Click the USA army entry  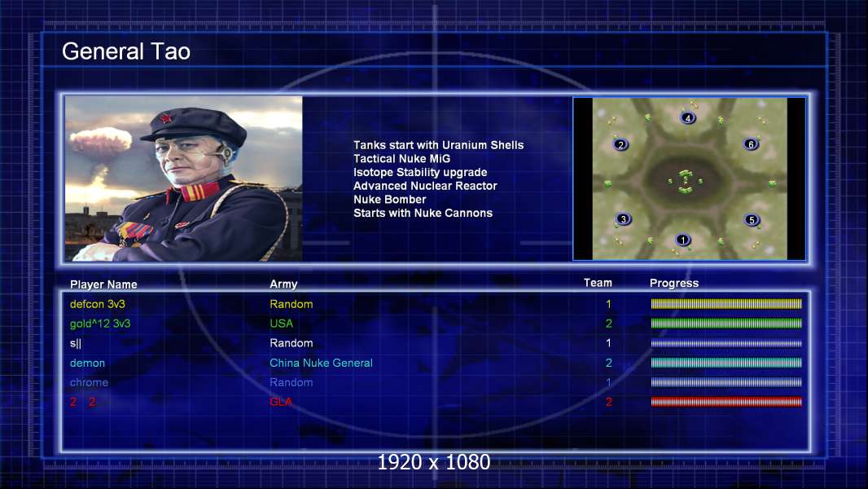281,324
